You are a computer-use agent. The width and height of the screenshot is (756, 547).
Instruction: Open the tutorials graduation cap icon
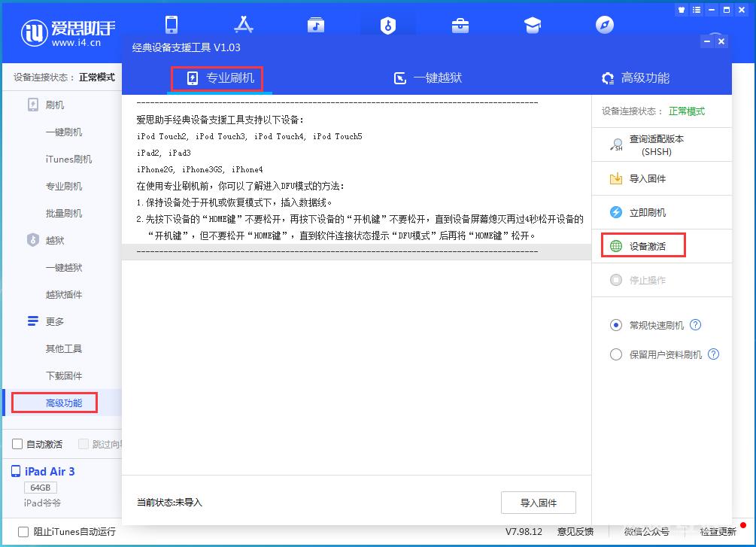[x=532, y=24]
